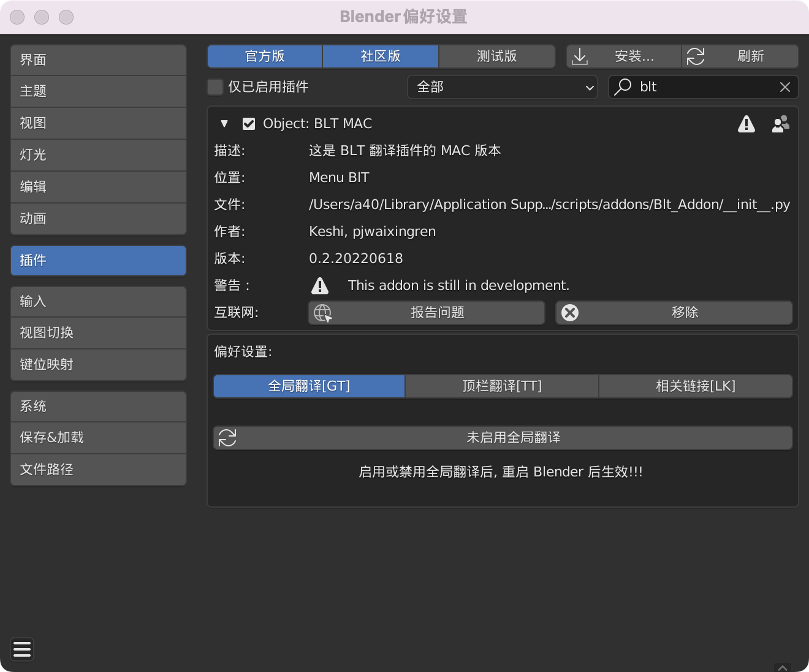Open the 键位映射 preferences section
Viewport: 809px width, 672px height.
(x=98, y=365)
